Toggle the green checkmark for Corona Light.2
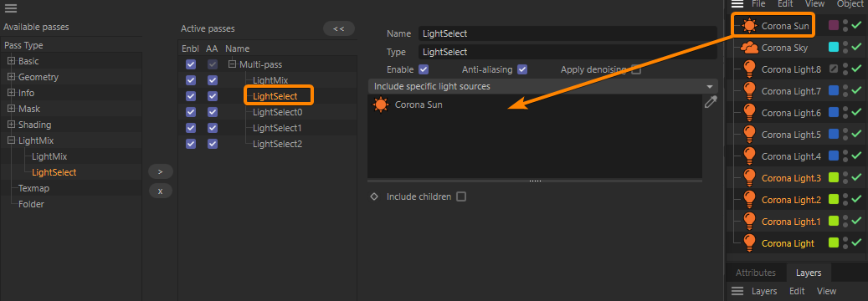The width and height of the screenshot is (868, 301). pyautogui.click(x=857, y=199)
